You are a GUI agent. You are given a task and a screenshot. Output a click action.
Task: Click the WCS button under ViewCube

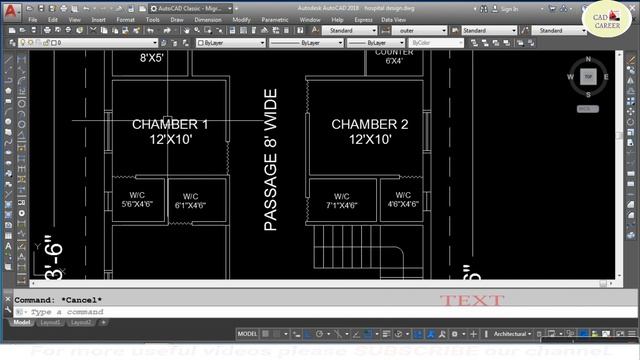click(588, 109)
